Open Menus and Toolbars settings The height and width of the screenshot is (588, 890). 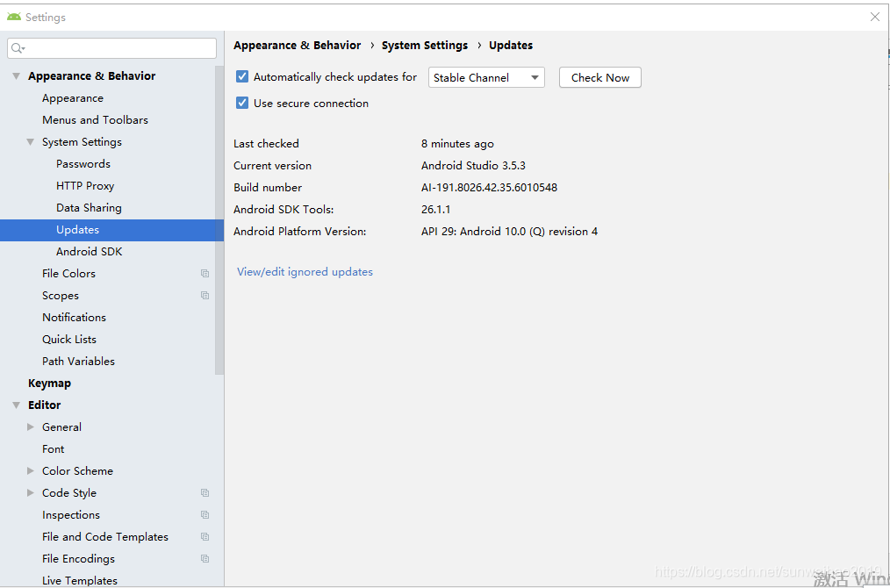point(95,120)
